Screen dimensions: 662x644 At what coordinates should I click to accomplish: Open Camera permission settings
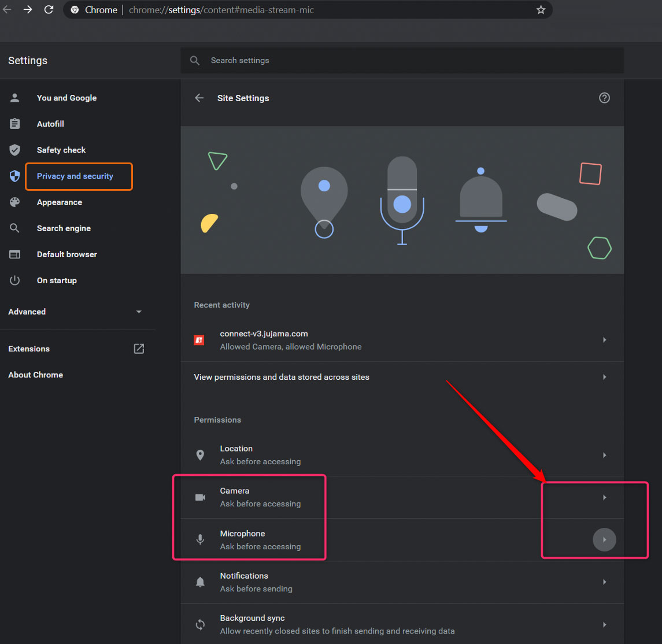(402, 498)
